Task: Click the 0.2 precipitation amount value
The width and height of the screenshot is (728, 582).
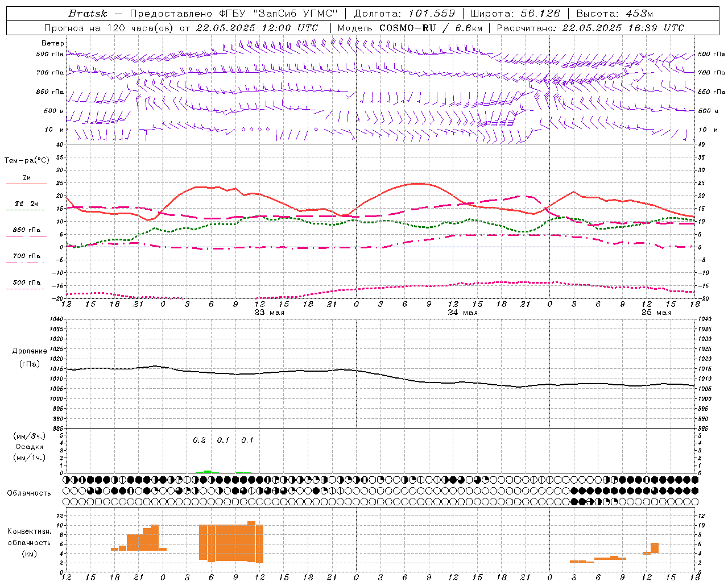Action: [x=199, y=440]
